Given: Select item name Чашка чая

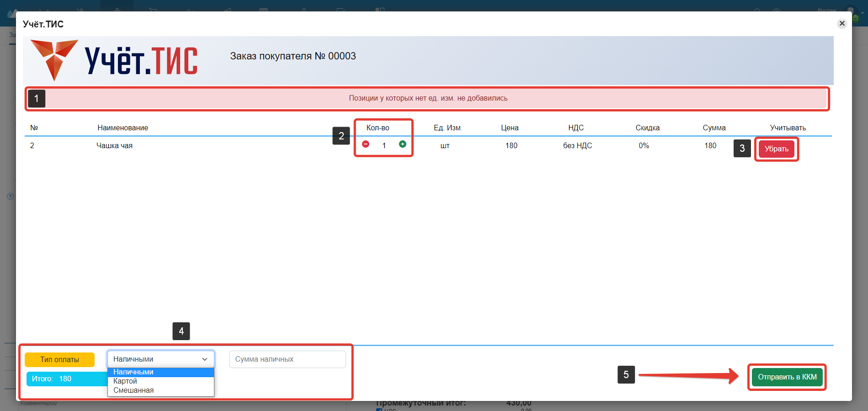Looking at the screenshot, I should click(114, 146).
